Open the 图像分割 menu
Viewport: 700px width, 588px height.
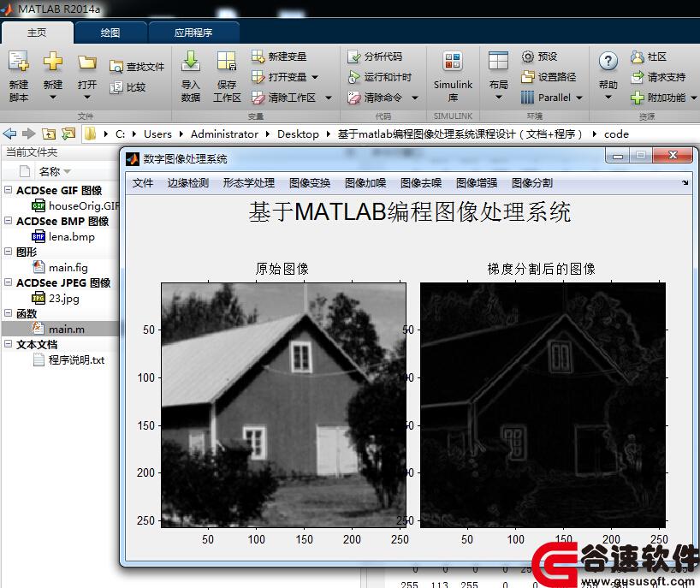[x=532, y=182]
